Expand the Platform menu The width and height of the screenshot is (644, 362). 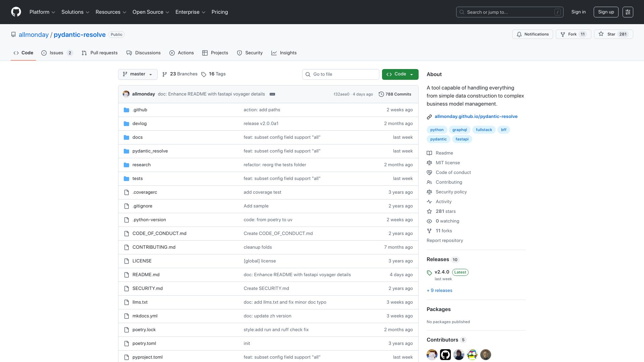[42, 12]
